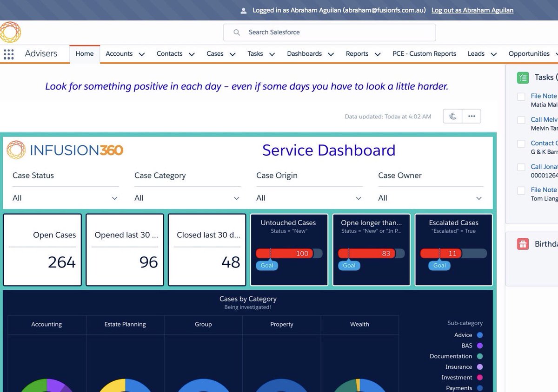Click the logged-in user person icon
The width and height of the screenshot is (558, 392).
tap(242, 10)
